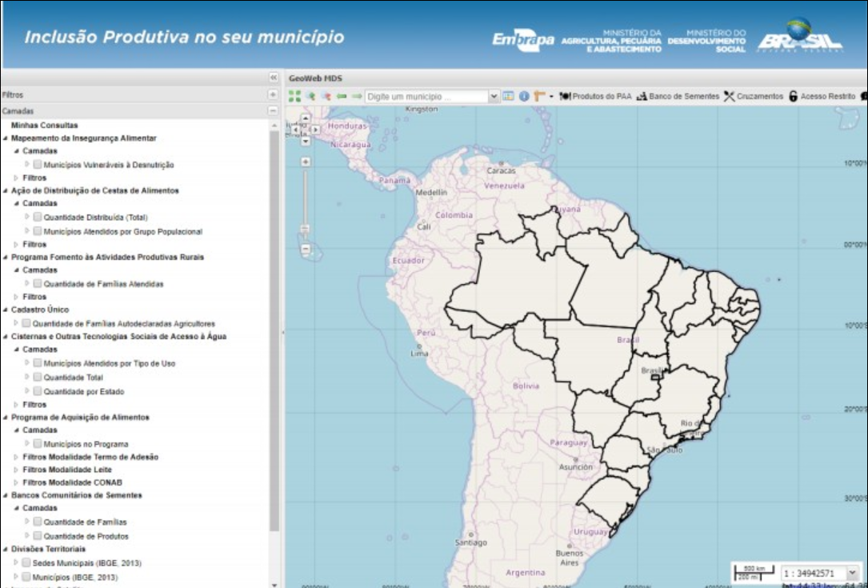Check Quantidade de Famílias under Bancos Comunitários
Screen dimensions: 868x588
(x=38, y=522)
